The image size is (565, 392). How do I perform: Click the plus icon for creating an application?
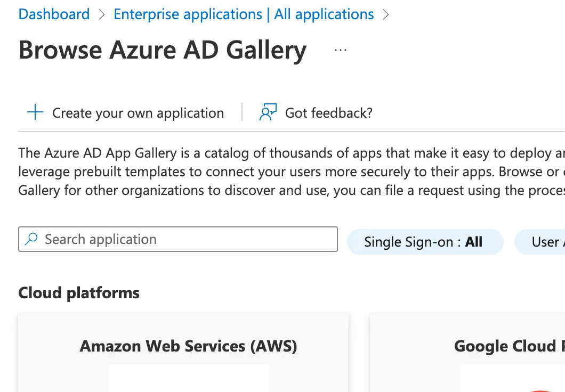tap(35, 112)
